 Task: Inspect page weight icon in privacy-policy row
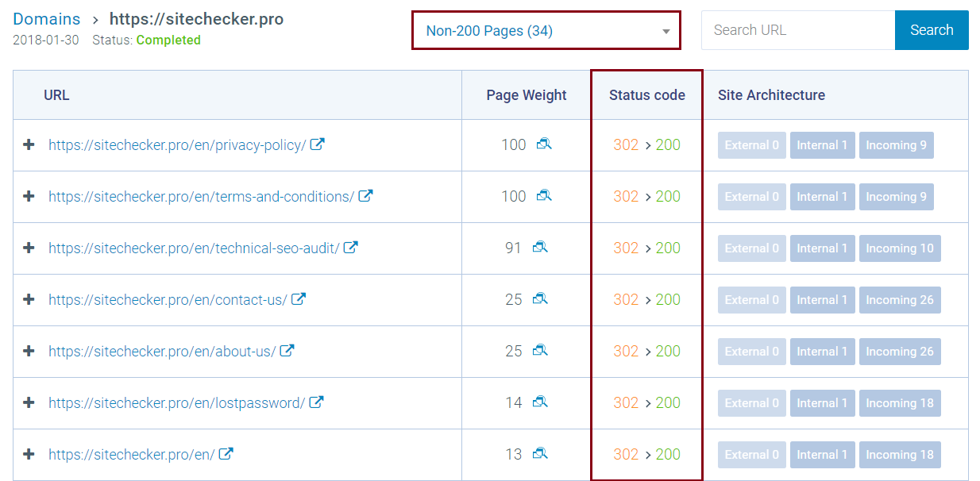(x=544, y=144)
